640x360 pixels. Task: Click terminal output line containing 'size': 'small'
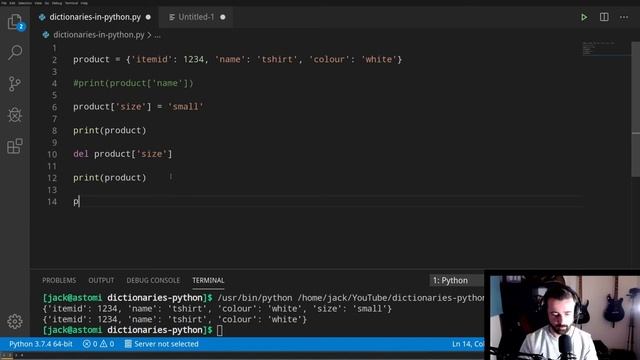tap(217, 309)
